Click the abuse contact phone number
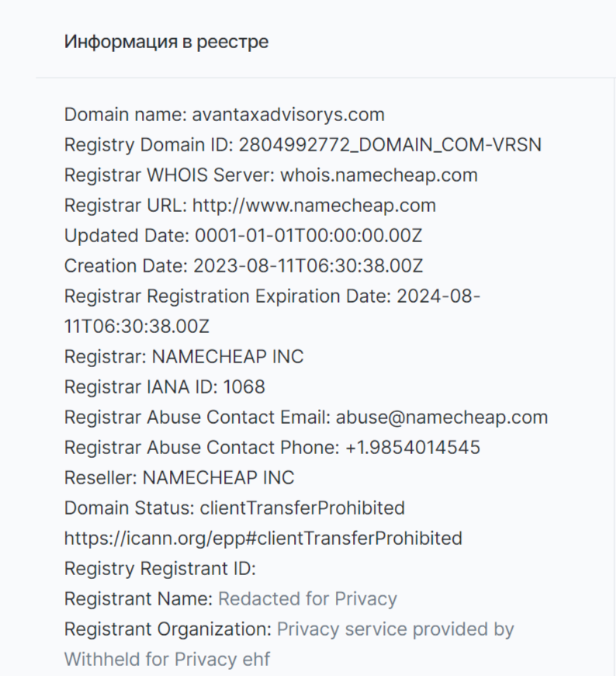Viewport: 616px width, 676px height. pyautogui.click(x=413, y=448)
